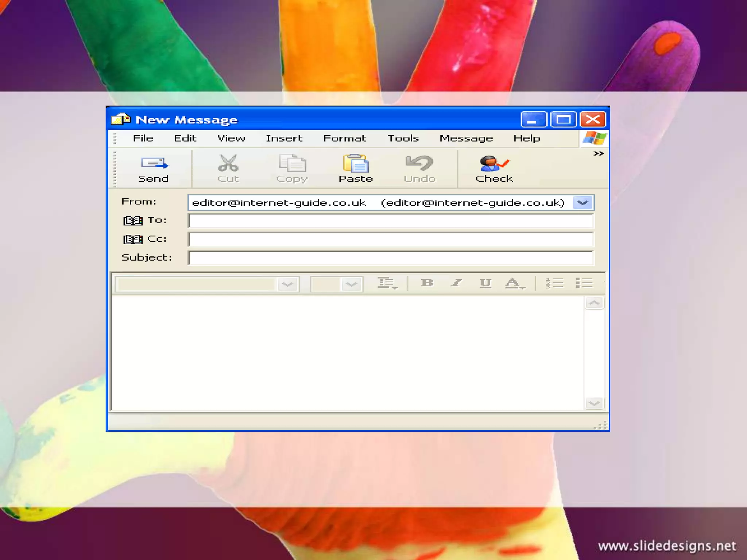Click the numbered list formatting button

(554, 283)
